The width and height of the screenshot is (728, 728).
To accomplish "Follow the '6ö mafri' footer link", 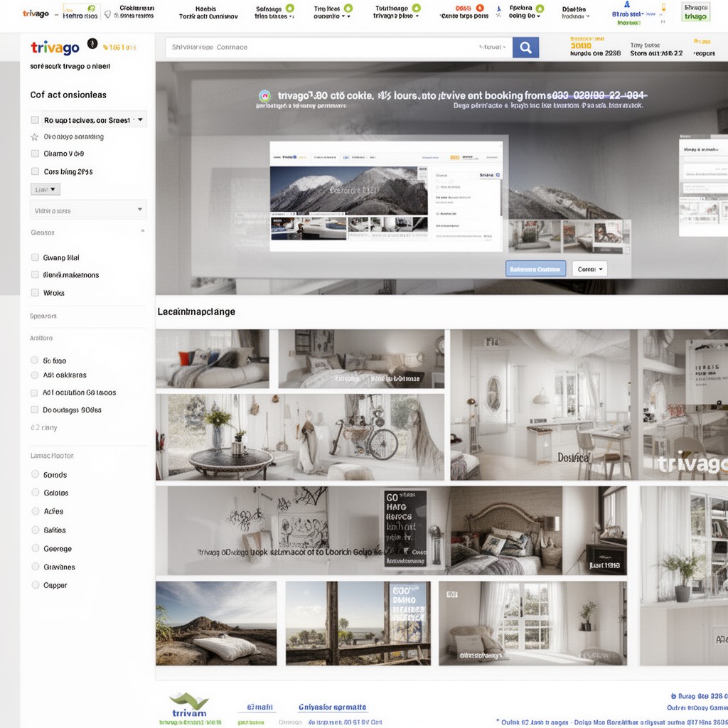I will 260,707.
